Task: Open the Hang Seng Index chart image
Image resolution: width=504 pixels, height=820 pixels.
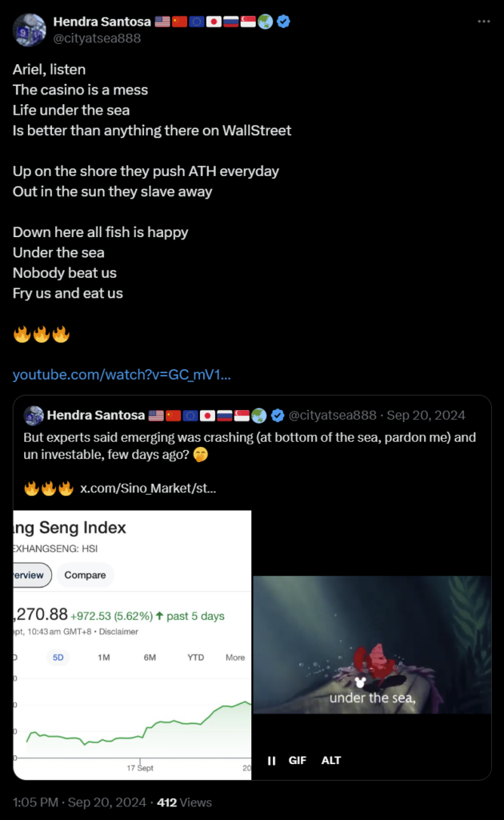Action: pyautogui.click(x=132, y=645)
